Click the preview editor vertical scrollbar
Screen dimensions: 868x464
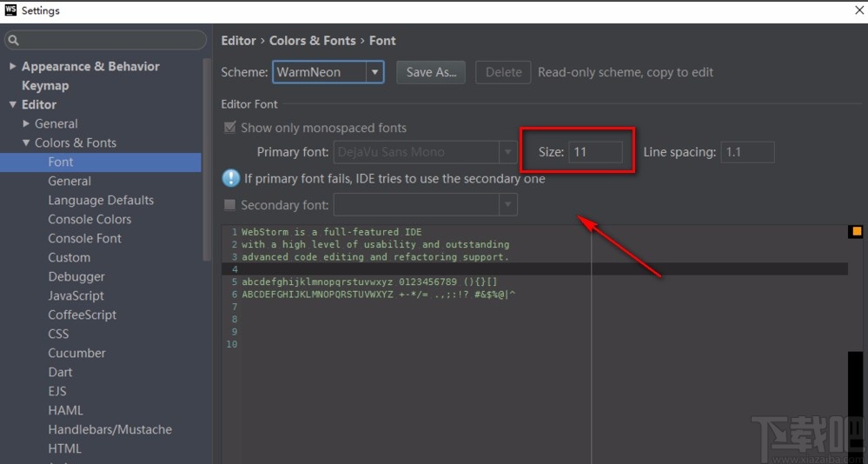click(856, 407)
